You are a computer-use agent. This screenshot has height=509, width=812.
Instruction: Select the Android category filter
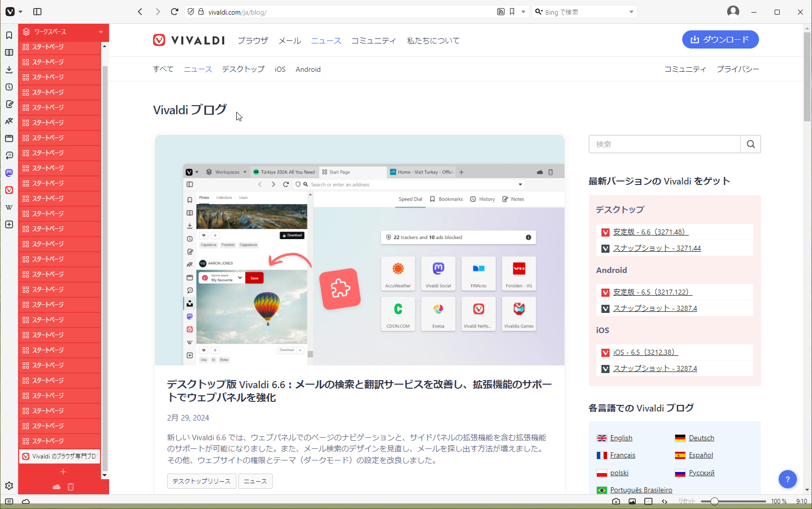[x=308, y=69]
